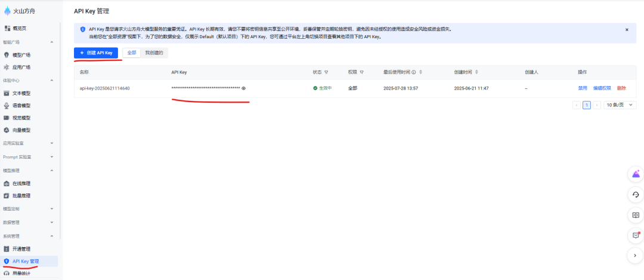Screen dimensions: 644x280
Task: Click the 2025-07-28 13:57 cell
Action: [401, 88]
